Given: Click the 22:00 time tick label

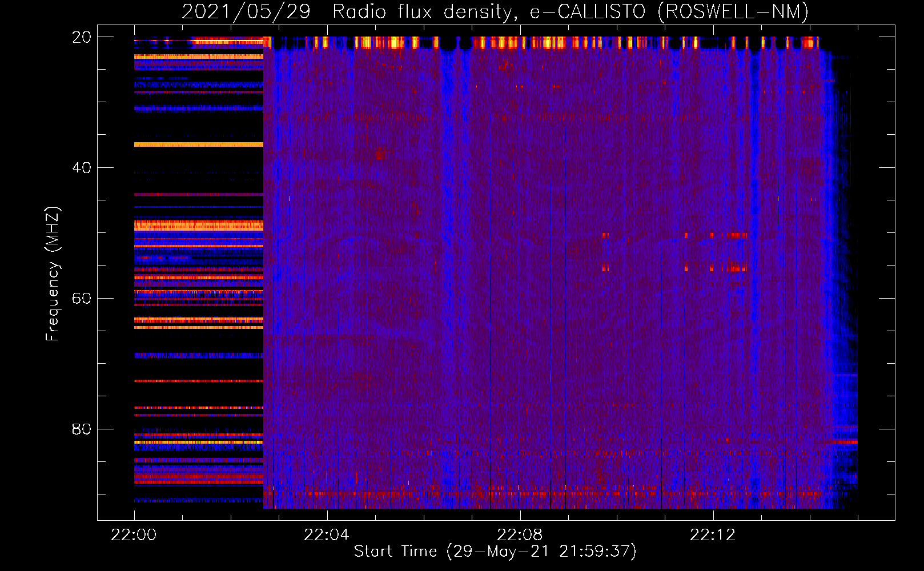Looking at the screenshot, I should 134,535.
